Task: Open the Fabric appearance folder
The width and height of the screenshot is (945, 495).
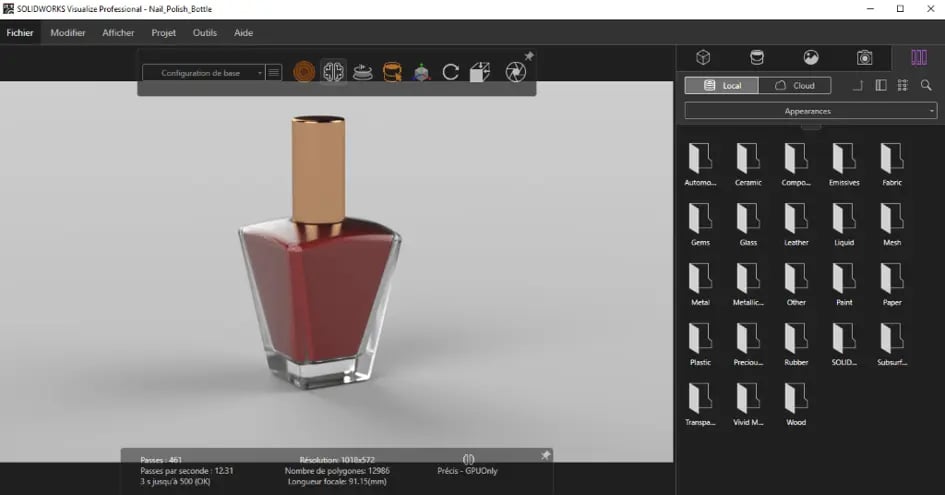Action: [x=892, y=164]
